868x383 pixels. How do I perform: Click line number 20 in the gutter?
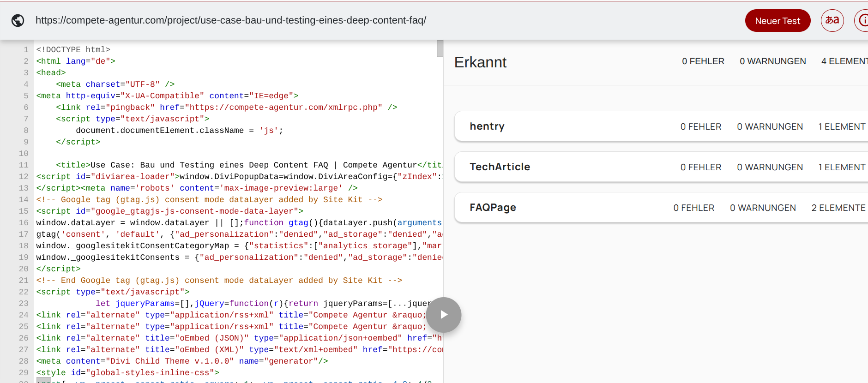coord(24,269)
